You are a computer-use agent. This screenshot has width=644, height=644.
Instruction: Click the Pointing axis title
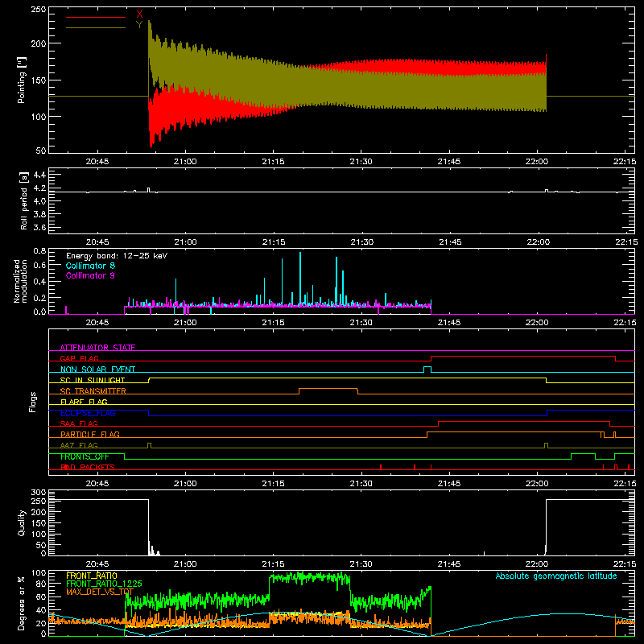22,80
